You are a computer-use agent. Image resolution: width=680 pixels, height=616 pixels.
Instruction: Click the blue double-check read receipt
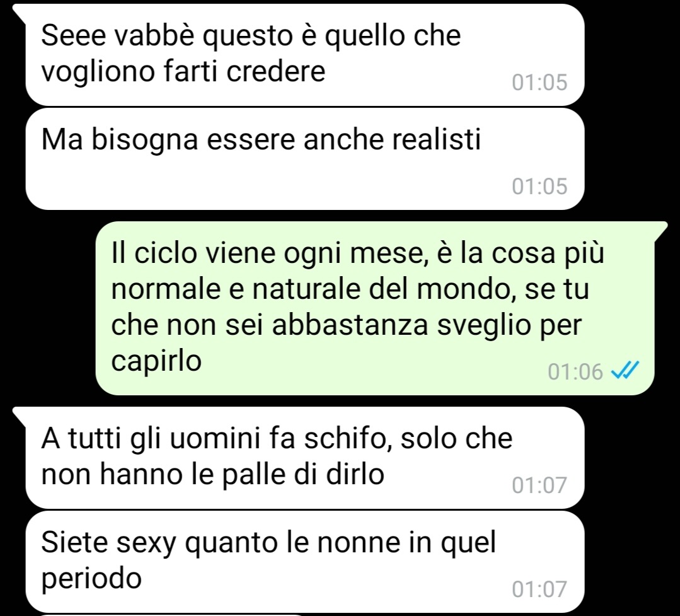tap(625, 371)
